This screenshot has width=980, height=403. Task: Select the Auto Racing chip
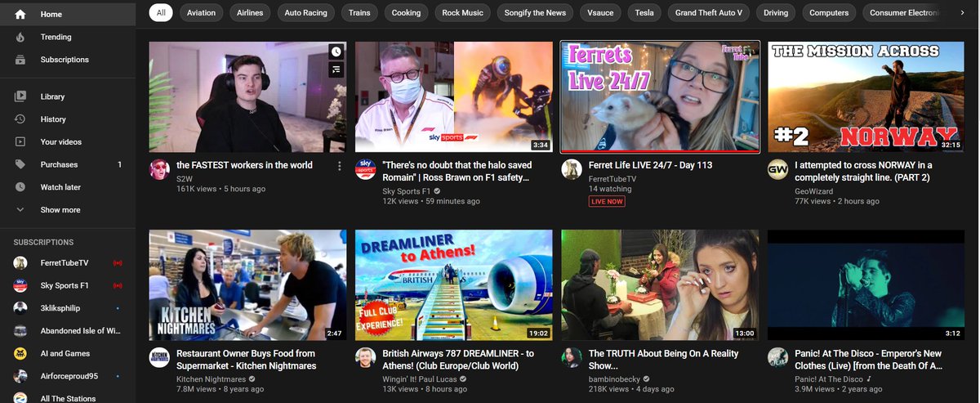[305, 13]
